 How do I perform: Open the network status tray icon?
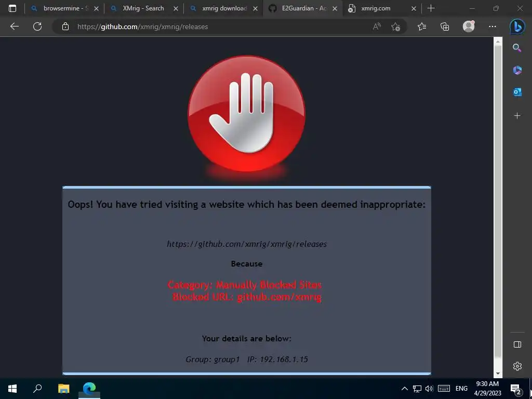click(417, 389)
